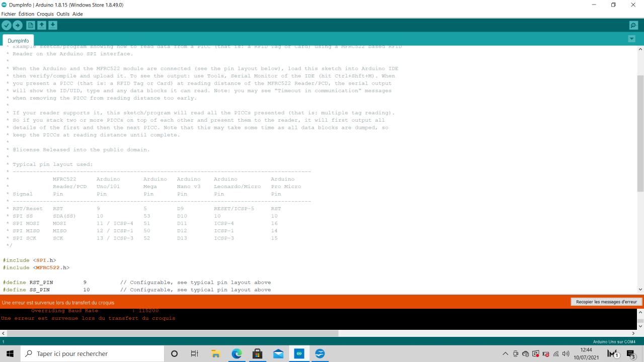Click the editor scrollbar down arrow
Screen dimensions: 644x362
pyautogui.click(x=640, y=290)
